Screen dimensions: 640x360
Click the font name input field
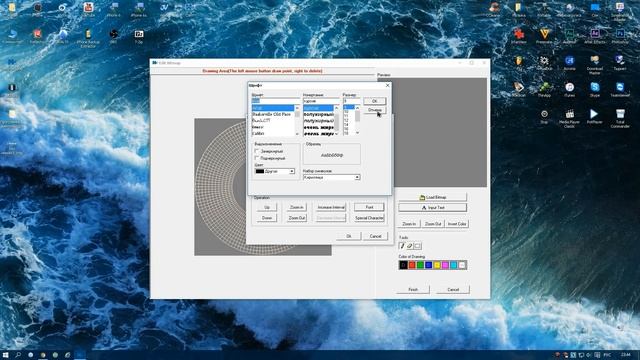pyautogui.click(x=276, y=101)
